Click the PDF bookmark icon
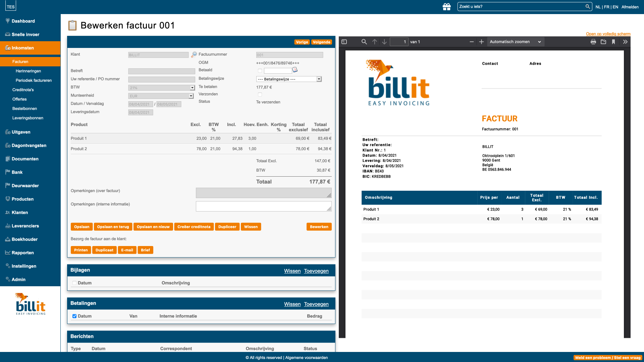Screen dimensions: 644x362 click(x=613, y=42)
